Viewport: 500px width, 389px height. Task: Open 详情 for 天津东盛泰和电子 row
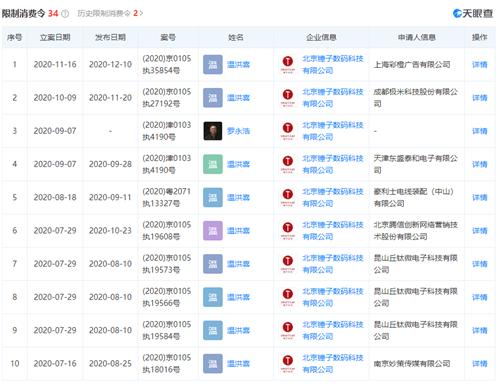tap(480, 164)
